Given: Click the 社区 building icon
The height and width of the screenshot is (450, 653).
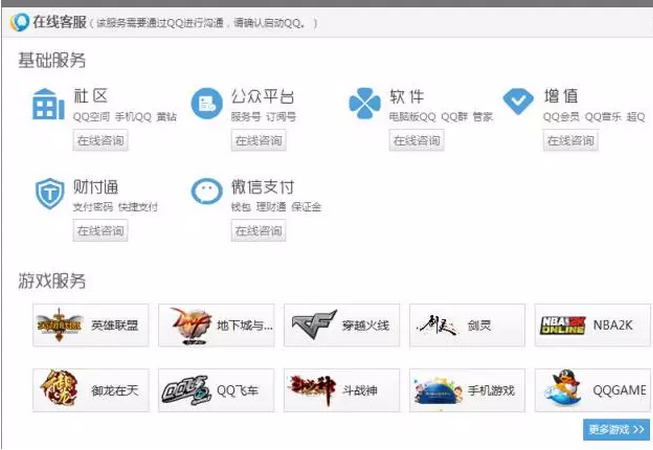Looking at the screenshot, I should point(48,104).
